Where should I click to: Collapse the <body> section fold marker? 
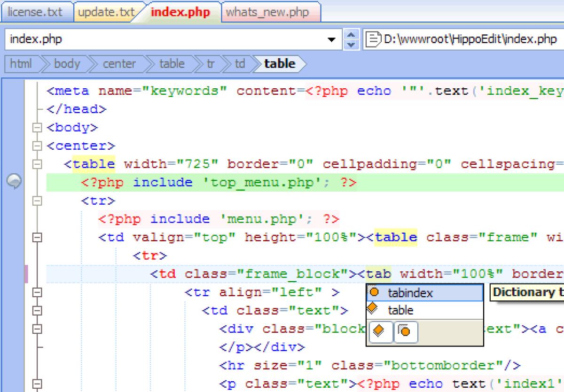[36, 127]
